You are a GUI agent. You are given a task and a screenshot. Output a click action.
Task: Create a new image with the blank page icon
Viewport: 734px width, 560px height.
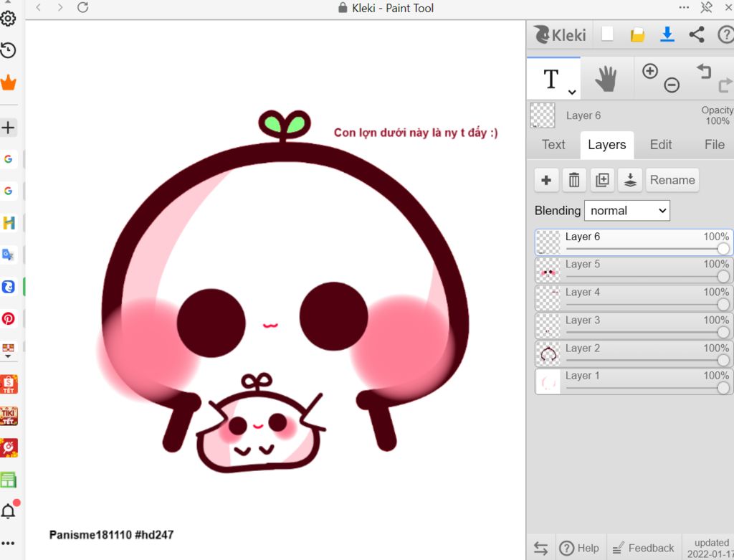coord(607,34)
